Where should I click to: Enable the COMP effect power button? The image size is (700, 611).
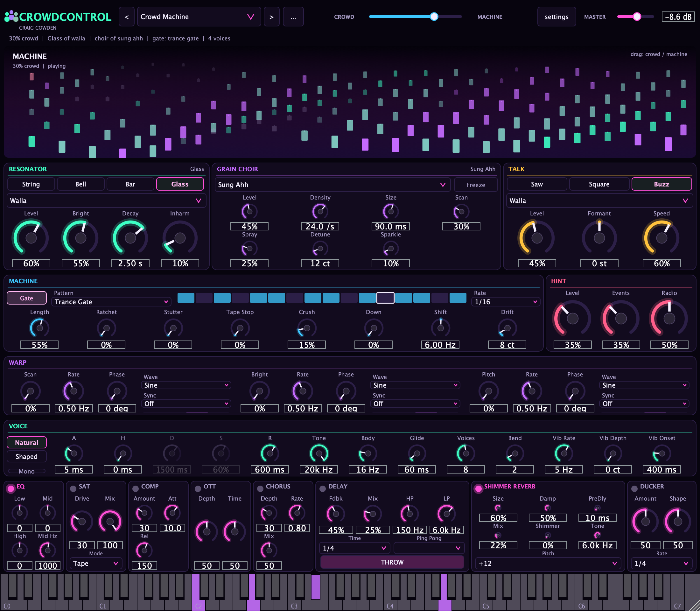click(x=135, y=488)
